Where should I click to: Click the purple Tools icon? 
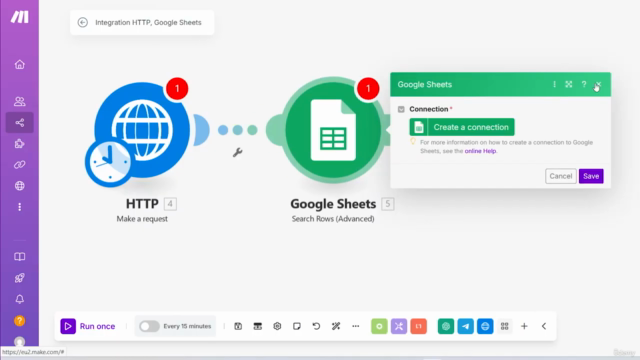pyautogui.click(x=399, y=326)
